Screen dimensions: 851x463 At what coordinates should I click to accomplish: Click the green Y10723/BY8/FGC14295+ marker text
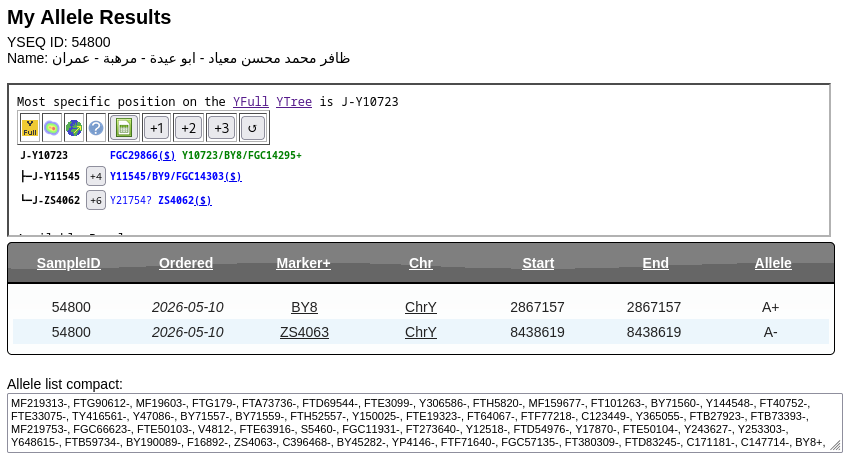tap(242, 155)
